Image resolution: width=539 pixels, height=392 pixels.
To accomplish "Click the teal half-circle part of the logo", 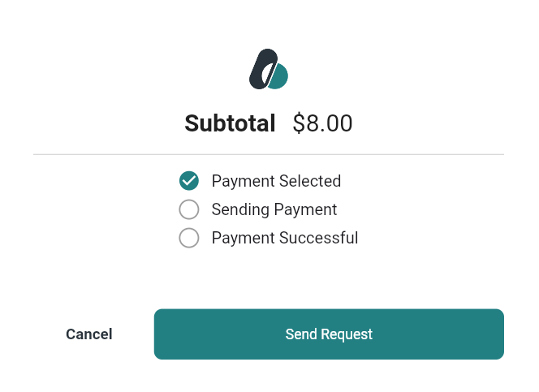I will click(x=280, y=78).
